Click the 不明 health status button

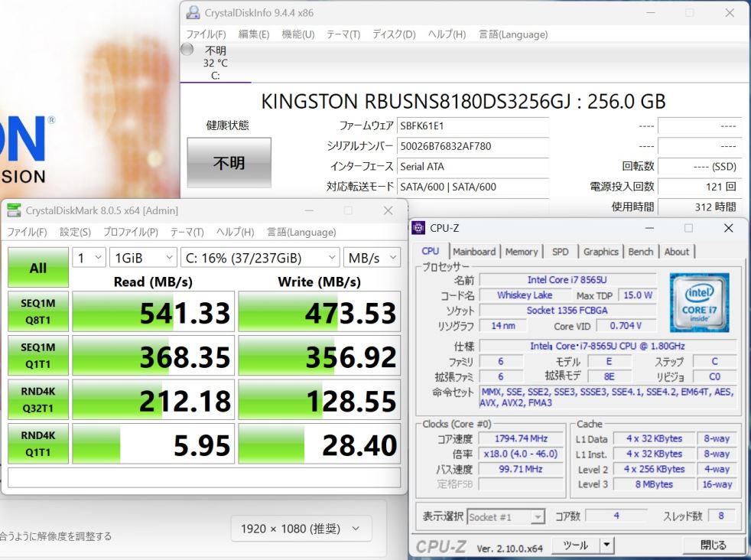coord(229,163)
